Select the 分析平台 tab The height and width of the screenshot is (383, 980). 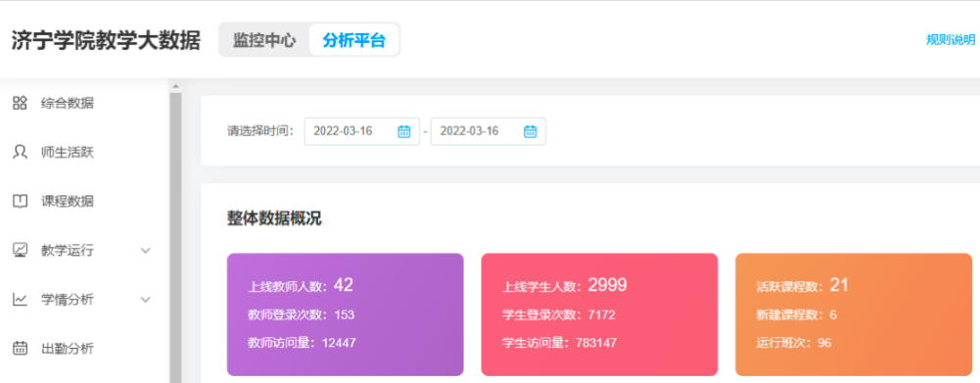tap(353, 40)
